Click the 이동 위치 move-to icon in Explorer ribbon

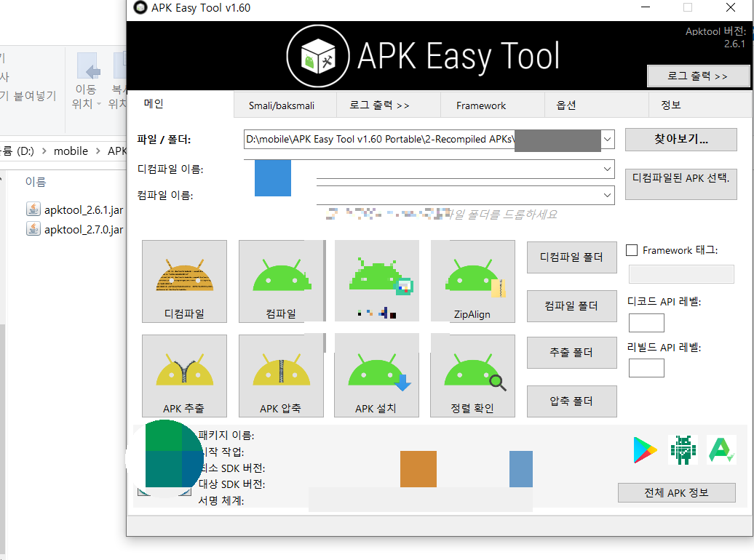89,68
